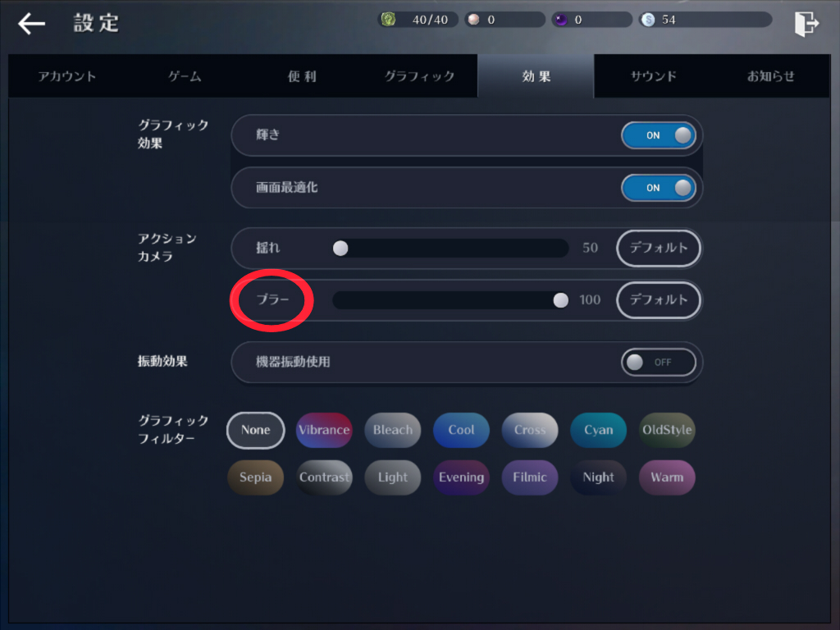Reset 揺れ with its デフォルト button
840x630 pixels.
659,248
